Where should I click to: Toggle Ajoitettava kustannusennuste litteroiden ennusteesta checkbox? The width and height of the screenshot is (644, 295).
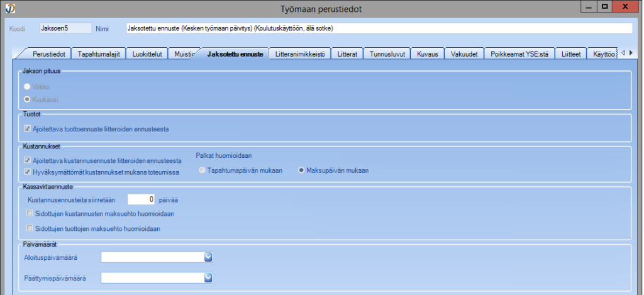(28, 160)
